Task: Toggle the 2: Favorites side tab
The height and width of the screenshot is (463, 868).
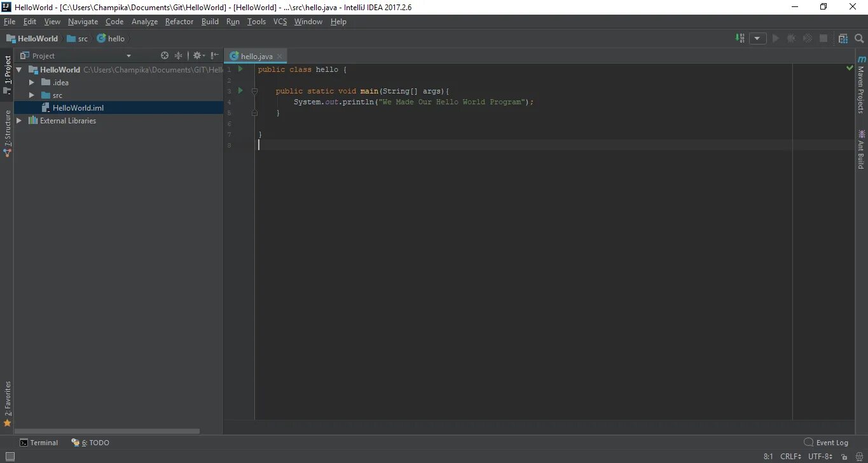Action: coord(7,404)
